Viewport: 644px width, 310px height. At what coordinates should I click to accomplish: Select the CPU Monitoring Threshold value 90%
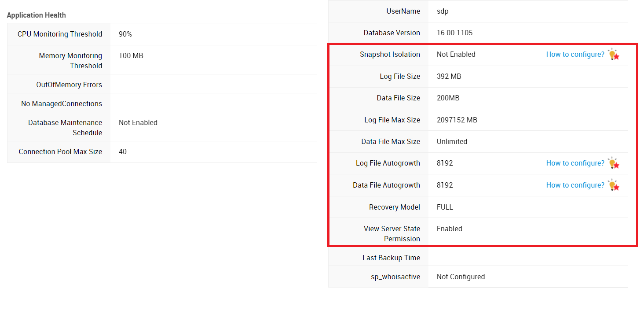tap(125, 34)
